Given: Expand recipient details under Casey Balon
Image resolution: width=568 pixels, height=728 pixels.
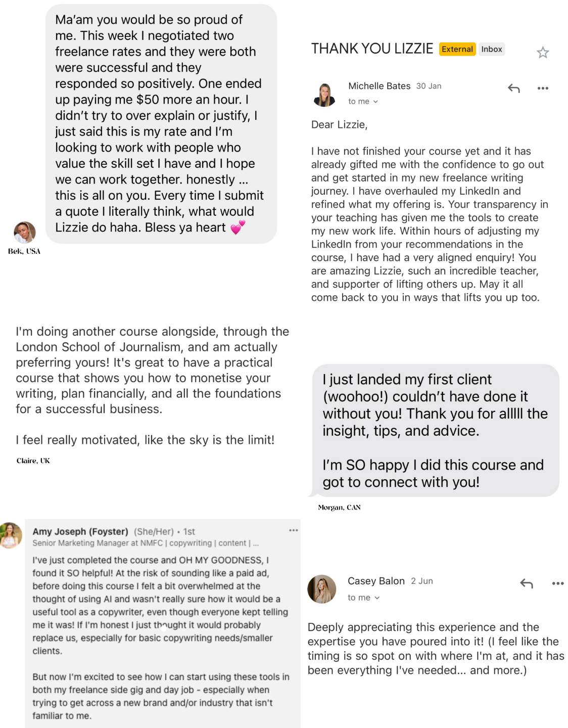Looking at the screenshot, I should click(x=377, y=598).
